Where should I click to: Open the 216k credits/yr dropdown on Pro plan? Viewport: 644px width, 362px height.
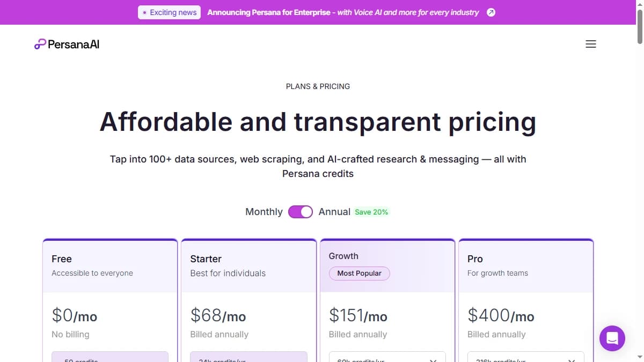pos(525,358)
